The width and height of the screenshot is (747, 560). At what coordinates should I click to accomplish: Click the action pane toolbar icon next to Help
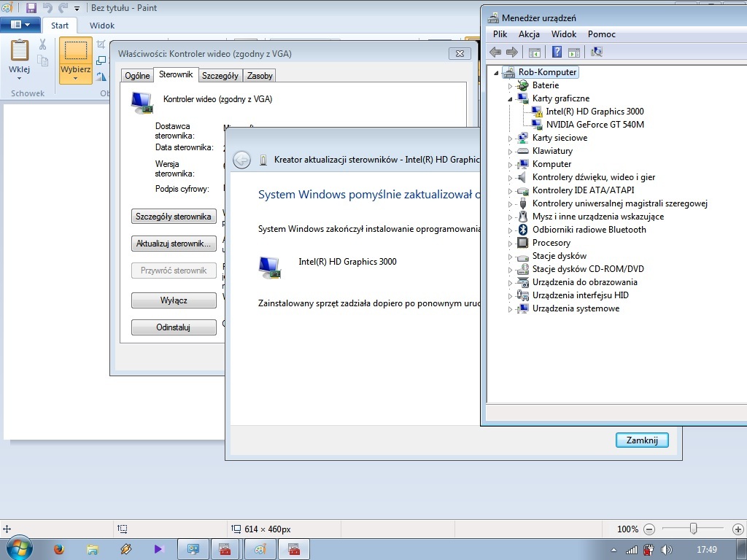pyautogui.click(x=574, y=52)
